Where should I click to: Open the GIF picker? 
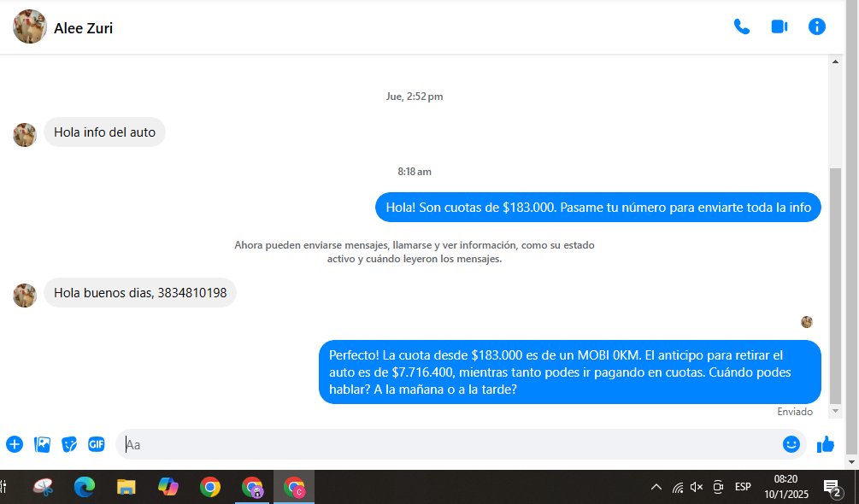(97, 444)
